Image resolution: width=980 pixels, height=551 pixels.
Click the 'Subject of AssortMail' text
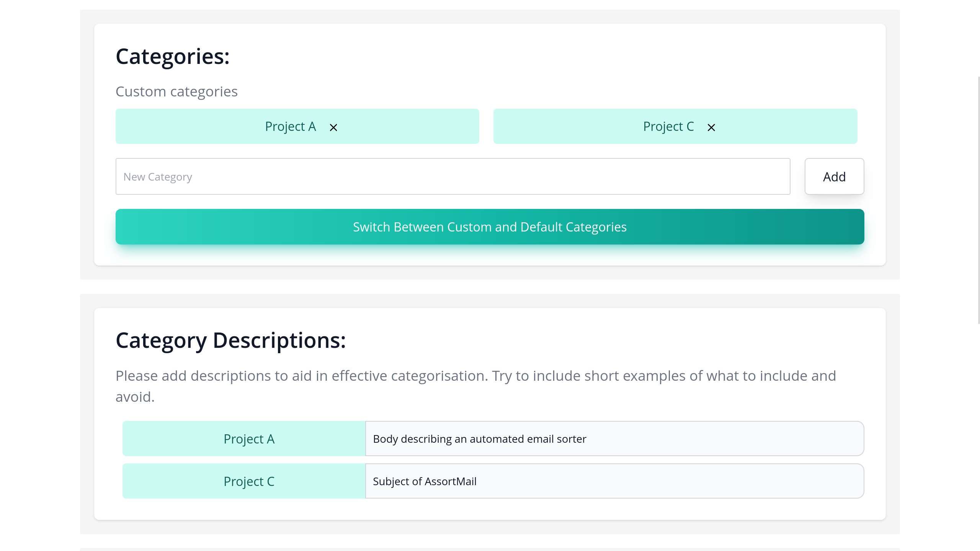[x=425, y=481]
